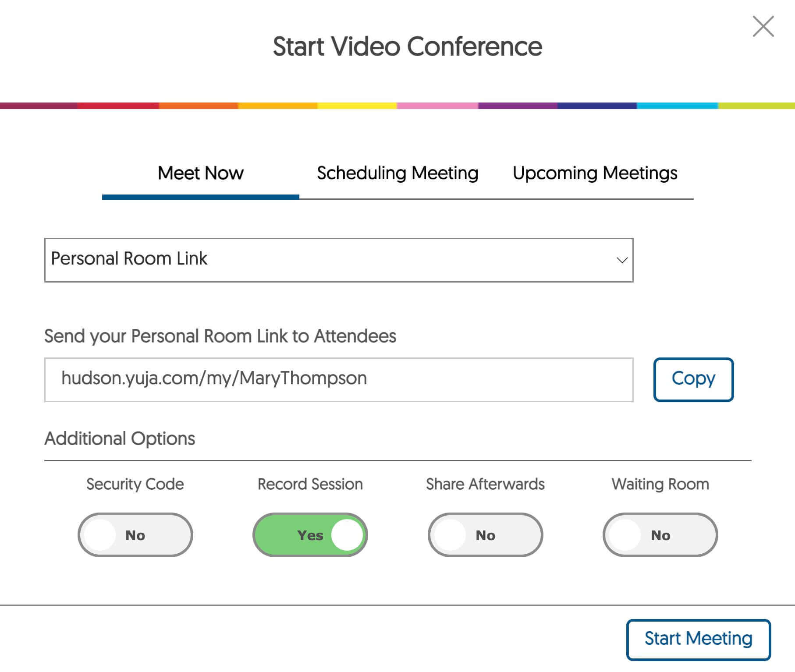Click the cyan segment of rainbow bar
795x672 pixels.
tap(677, 106)
